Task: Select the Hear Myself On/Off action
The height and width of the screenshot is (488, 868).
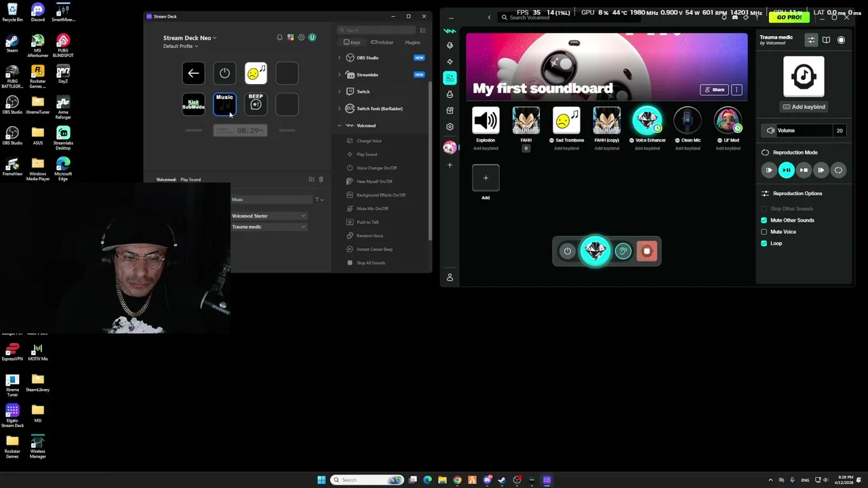Action: pos(374,182)
